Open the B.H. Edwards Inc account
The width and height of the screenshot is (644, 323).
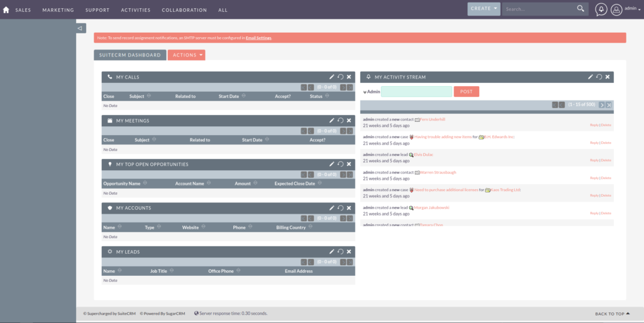[499, 136]
